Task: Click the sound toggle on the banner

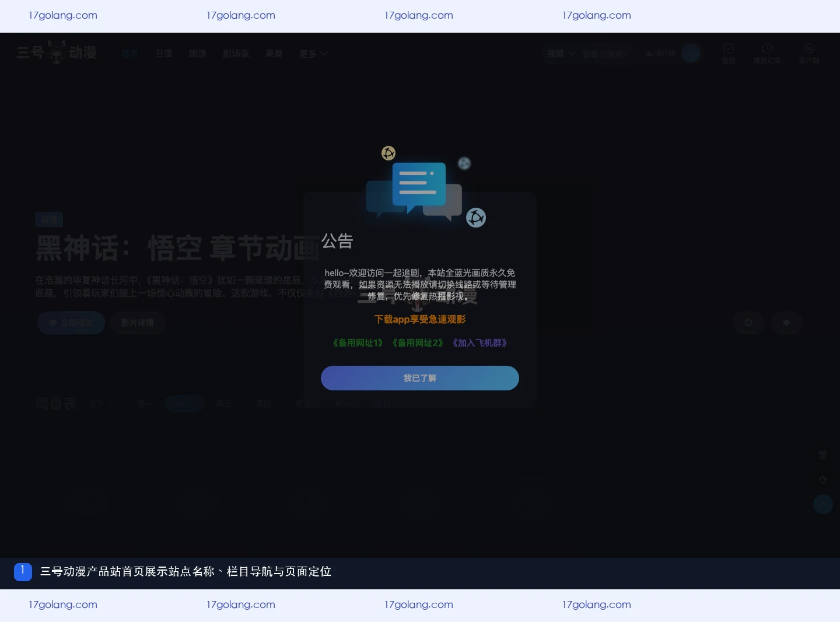Action: pyautogui.click(x=787, y=323)
